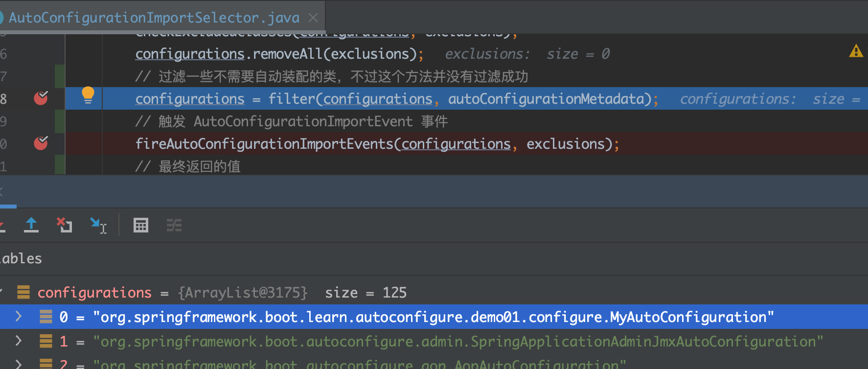The height and width of the screenshot is (369, 868).
Task: Toggle breakpoint on the filter(configurations) line
Action: (x=41, y=98)
